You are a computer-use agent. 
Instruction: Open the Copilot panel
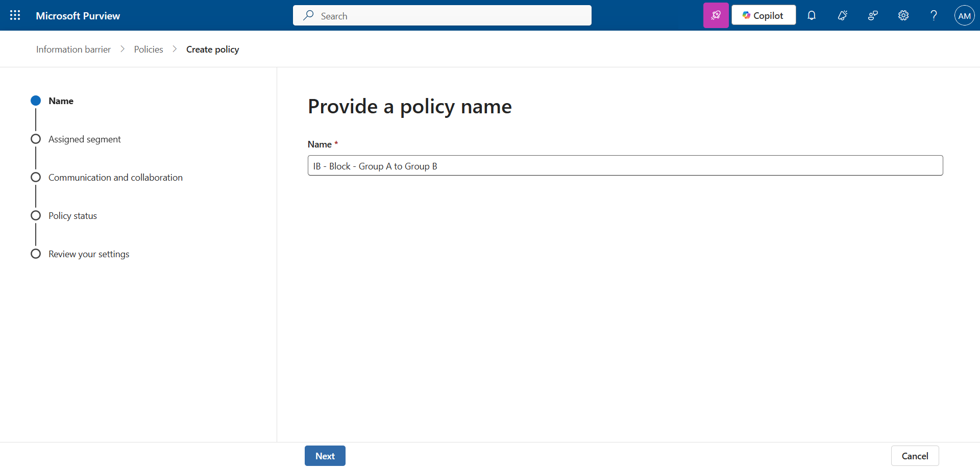click(x=763, y=15)
